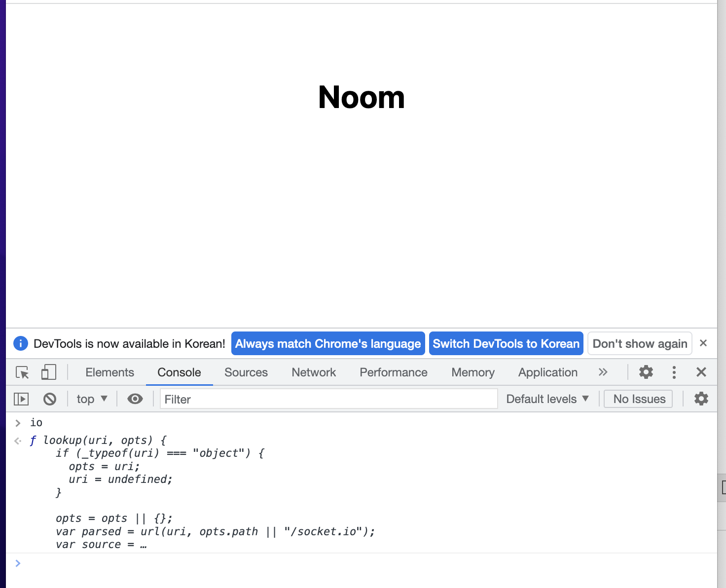
Task: Open the Performance tab
Action: click(394, 372)
